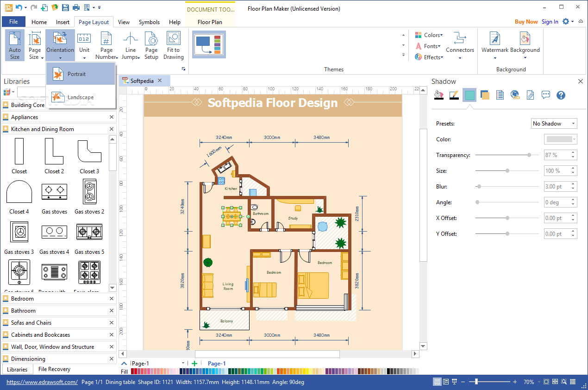Image resolution: width=588 pixels, height=390 pixels.
Task: Open the Background menu
Action: (x=525, y=45)
